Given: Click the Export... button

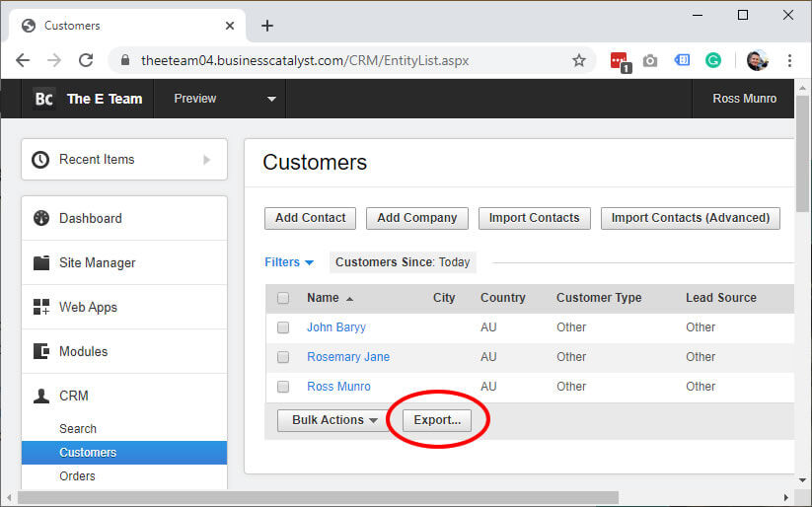Looking at the screenshot, I should [x=437, y=420].
